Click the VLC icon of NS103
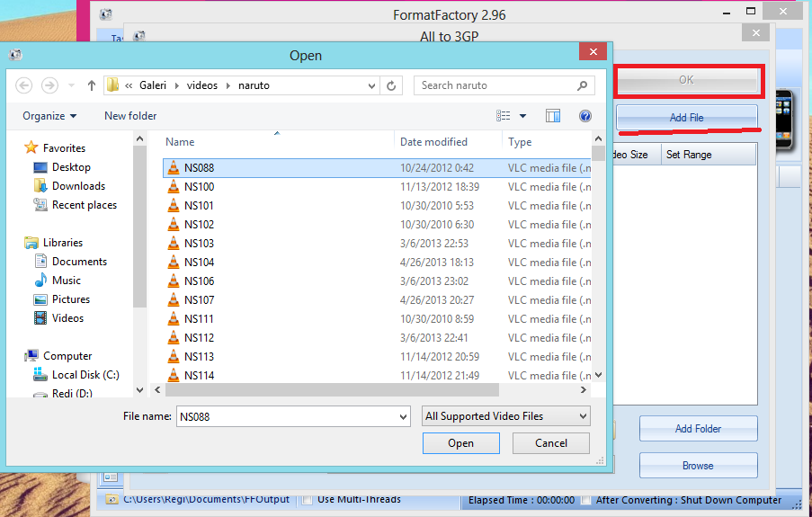 pos(174,243)
